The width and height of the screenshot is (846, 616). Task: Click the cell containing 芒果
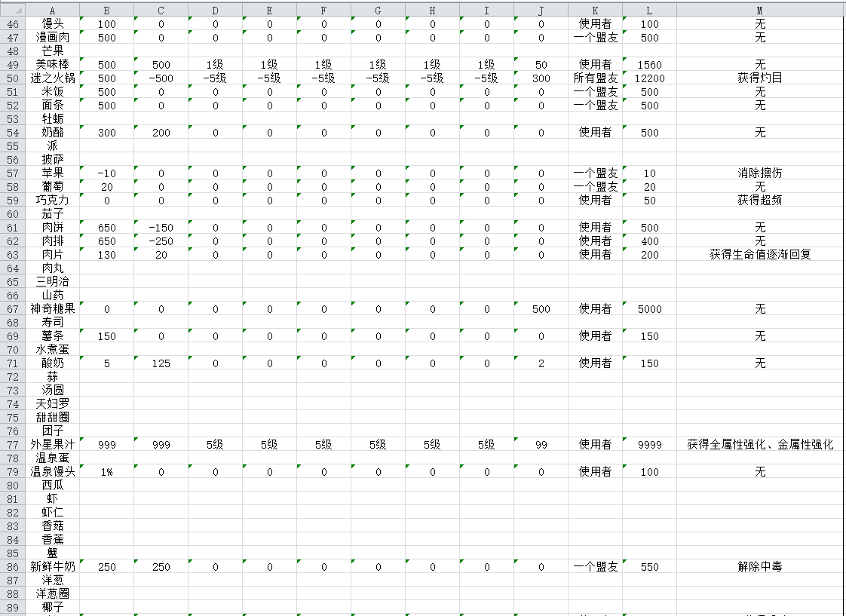coord(52,51)
